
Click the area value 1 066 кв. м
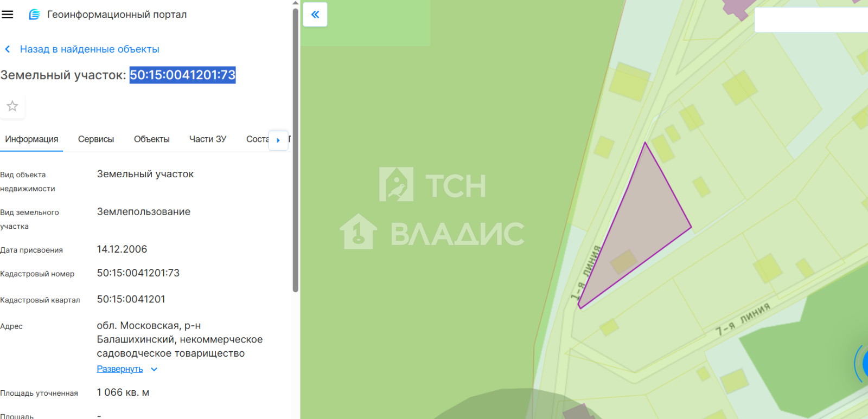[123, 392]
